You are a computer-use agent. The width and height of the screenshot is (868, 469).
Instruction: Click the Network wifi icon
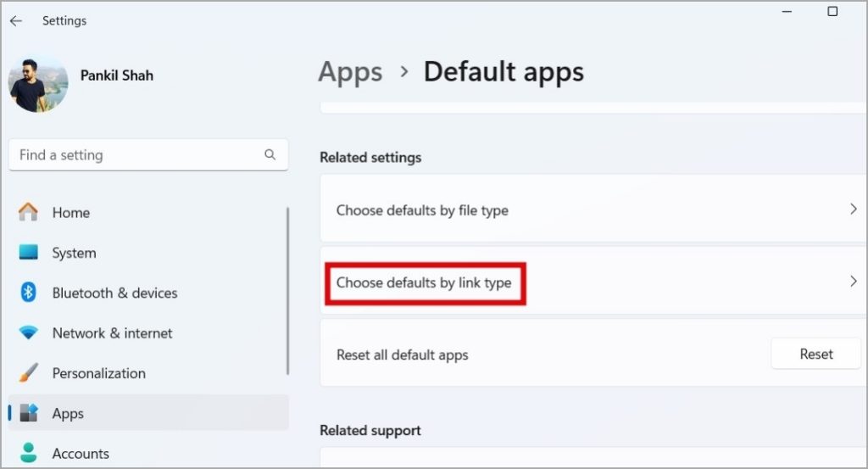[x=28, y=332]
